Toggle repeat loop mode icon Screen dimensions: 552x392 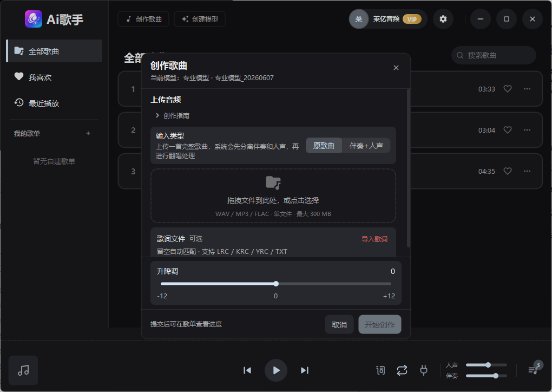(x=402, y=370)
